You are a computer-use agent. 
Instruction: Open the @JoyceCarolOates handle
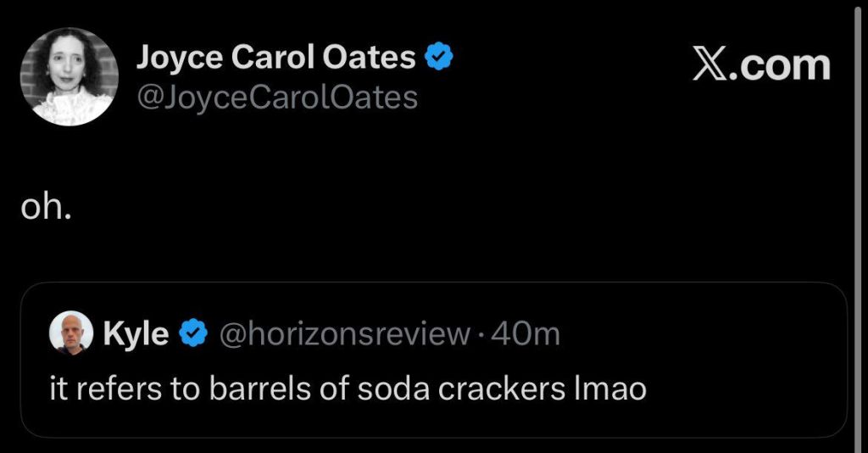click(276, 98)
